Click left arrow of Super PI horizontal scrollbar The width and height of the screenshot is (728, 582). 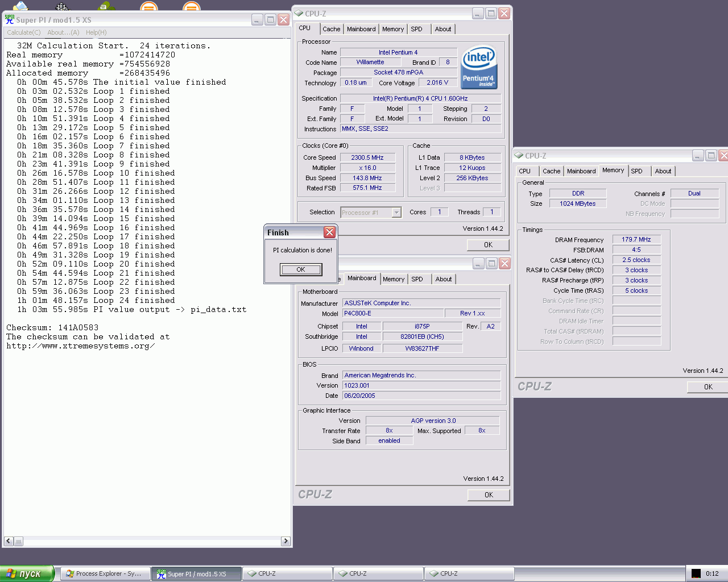[9, 541]
